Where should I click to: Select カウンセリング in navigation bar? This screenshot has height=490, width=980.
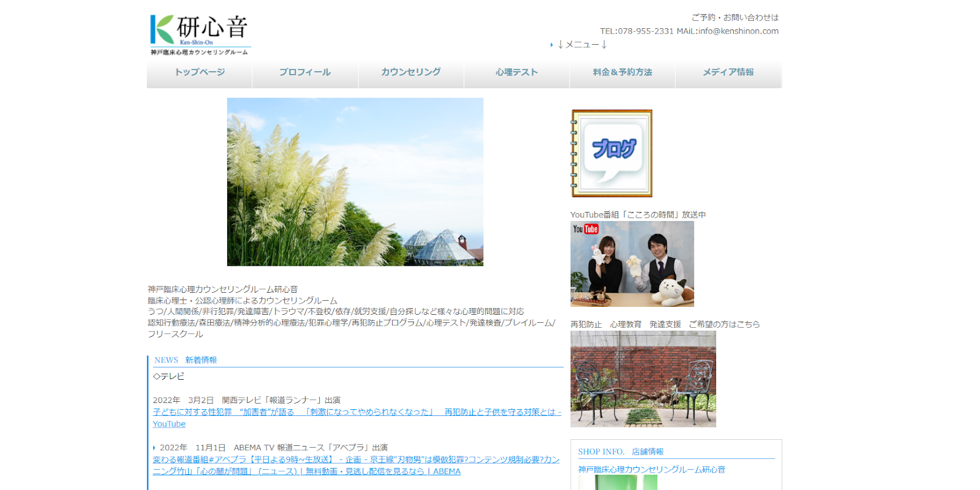(411, 72)
